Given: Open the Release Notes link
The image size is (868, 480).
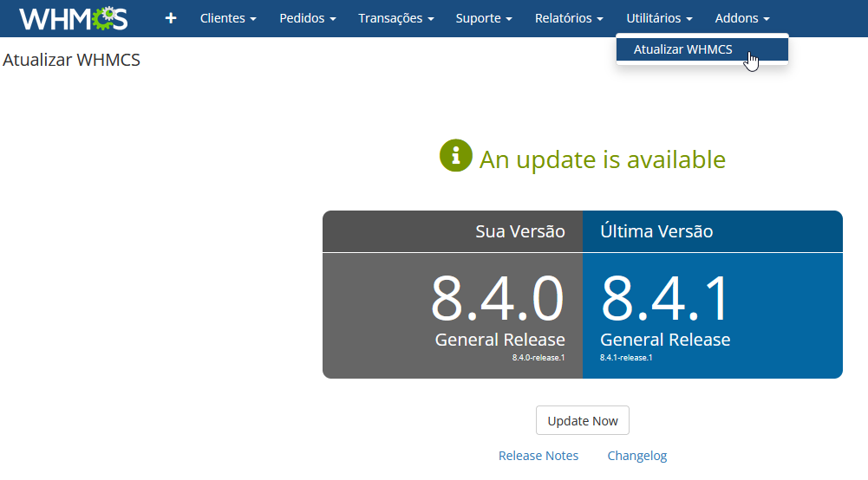Looking at the screenshot, I should [x=538, y=456].
